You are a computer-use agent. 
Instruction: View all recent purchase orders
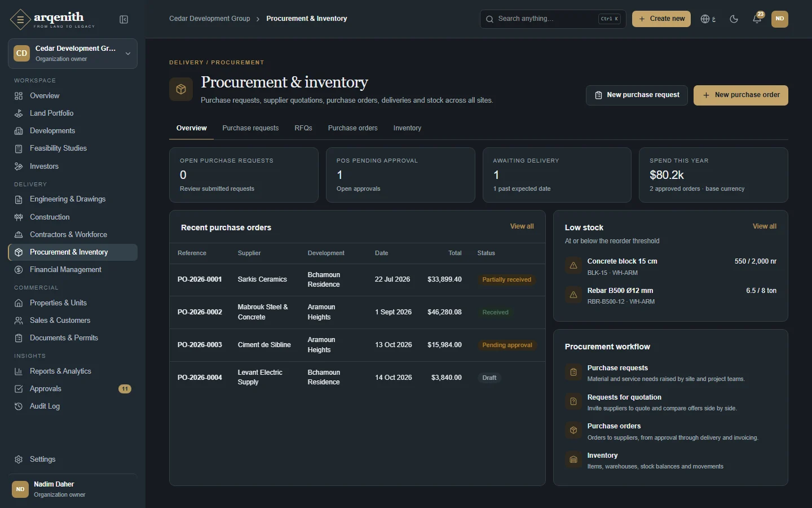tap(522, 226)
